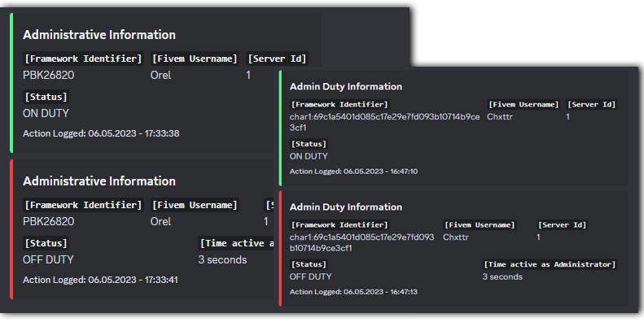This screenshot has width=644, height=322.
Task: Click [Server Id] label in 17:33:38 embed
Action: coord(278,59)
